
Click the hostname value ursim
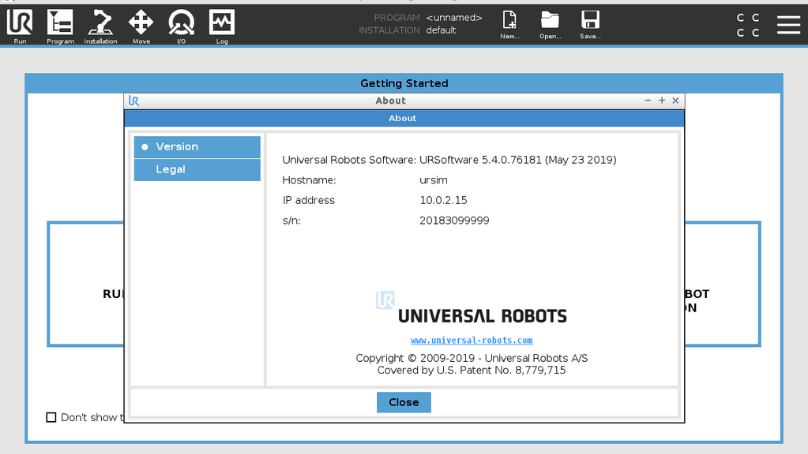point(433,180)
